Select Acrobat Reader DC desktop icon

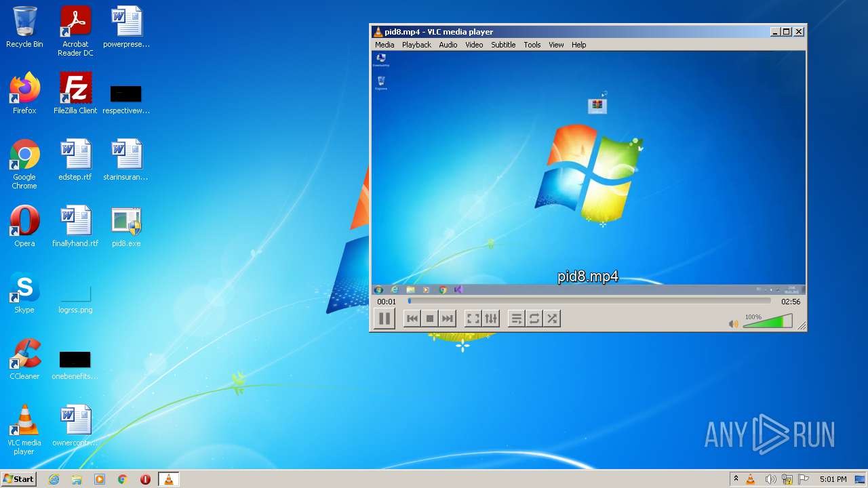[x=75, y=30]
